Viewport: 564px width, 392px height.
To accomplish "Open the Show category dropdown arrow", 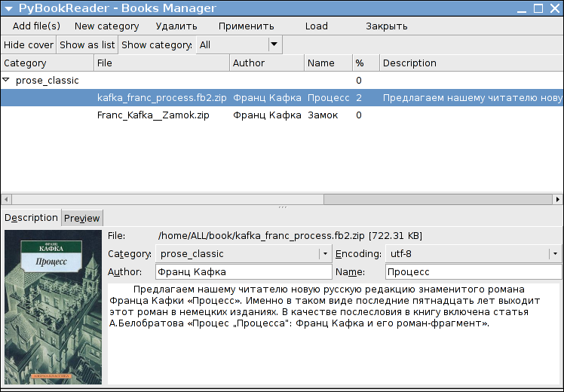I will (274, 44).
